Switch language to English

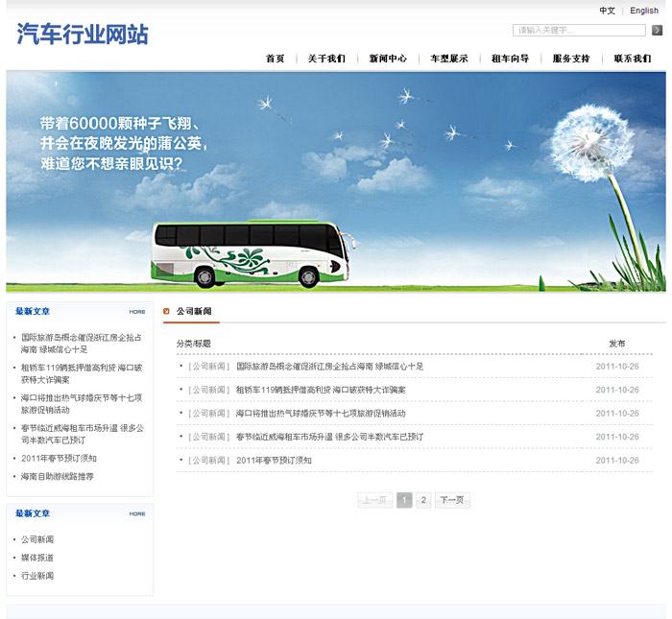coord(644,11)
